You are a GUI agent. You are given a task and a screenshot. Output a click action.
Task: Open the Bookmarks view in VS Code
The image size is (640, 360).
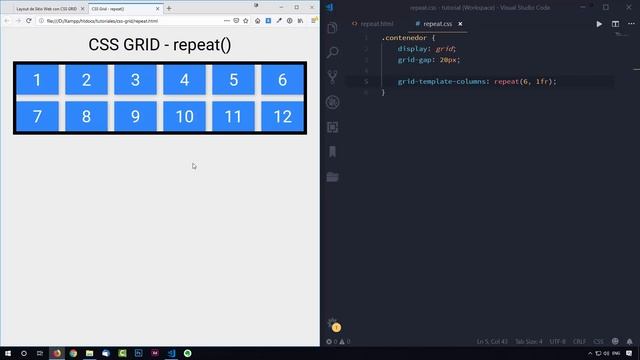332,152
